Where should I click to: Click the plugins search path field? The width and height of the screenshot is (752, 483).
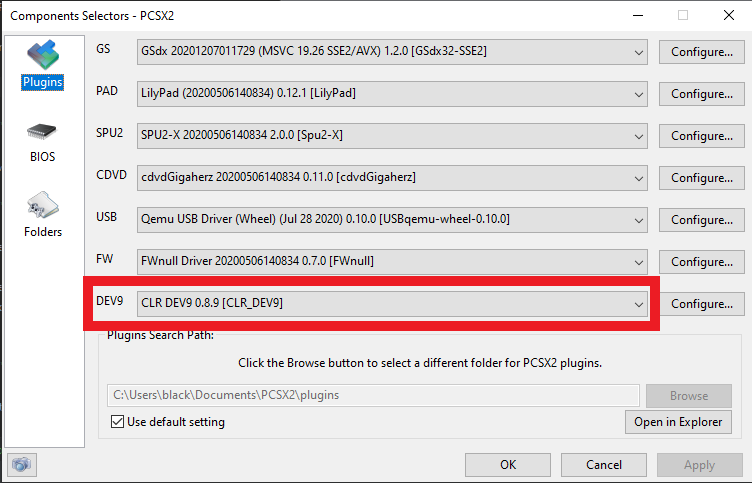tap(373, 395)
